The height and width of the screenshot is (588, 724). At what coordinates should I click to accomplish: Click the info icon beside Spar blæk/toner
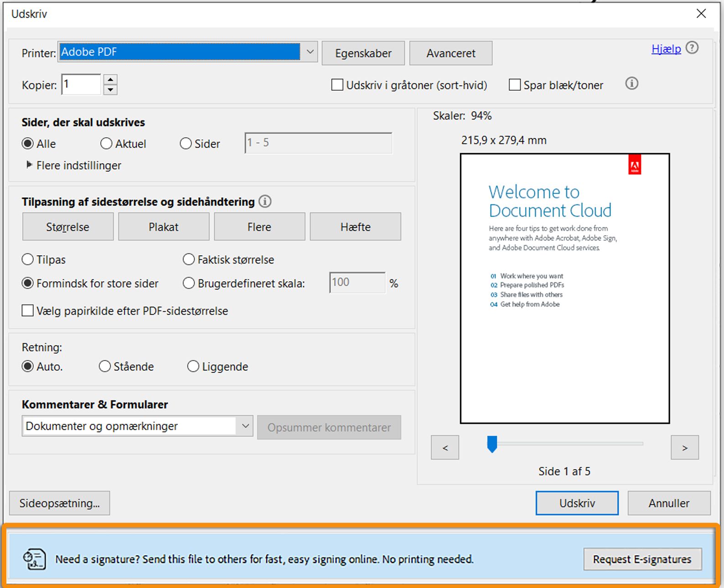click(x=631, y=84)
